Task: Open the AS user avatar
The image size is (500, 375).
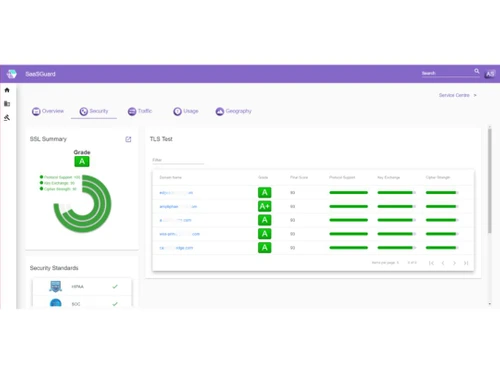Action: (x=490, y=74)
